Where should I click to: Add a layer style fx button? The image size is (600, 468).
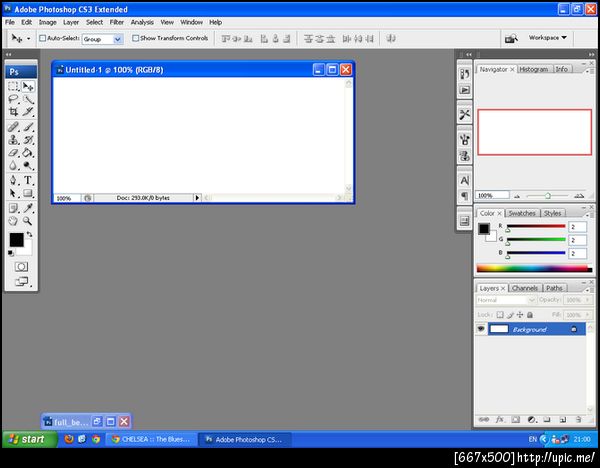click(x=500, y=419)
